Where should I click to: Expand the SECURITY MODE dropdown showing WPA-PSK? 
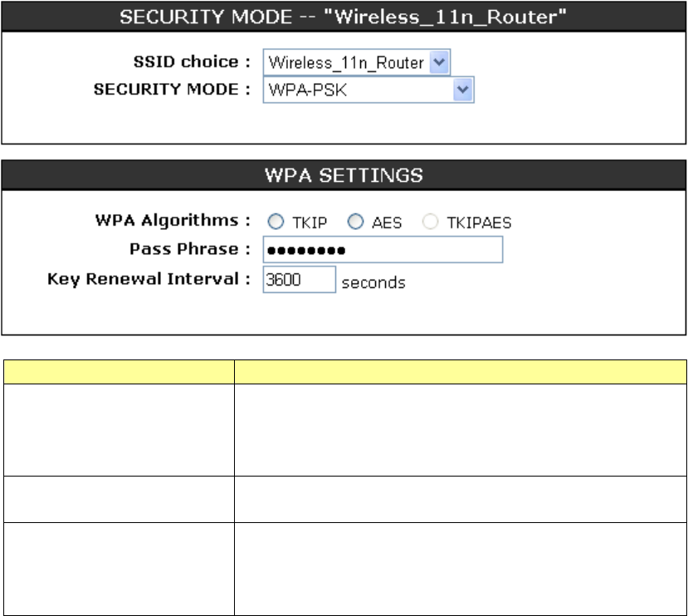(x=368, y=90)
